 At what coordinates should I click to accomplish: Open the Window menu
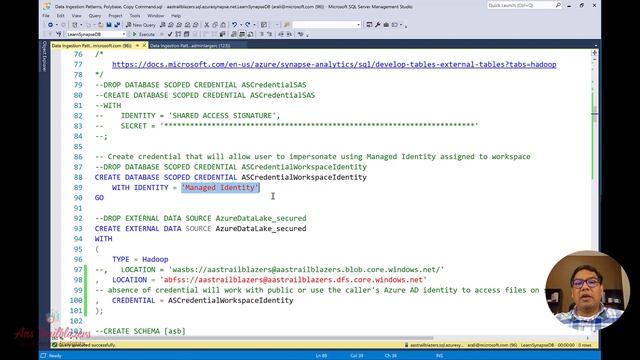point(155,16)
